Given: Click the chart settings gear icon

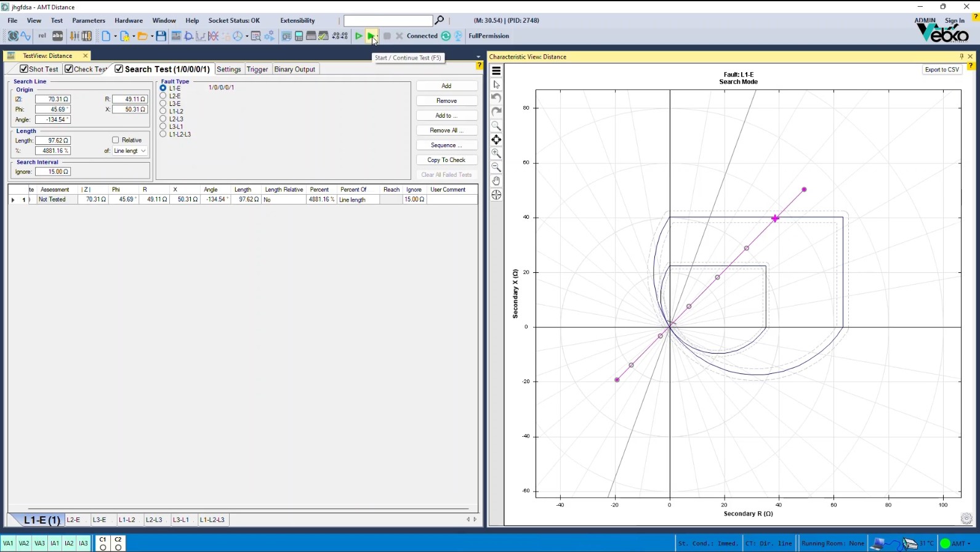Looking at the screenshot, I should pos(966,519).
